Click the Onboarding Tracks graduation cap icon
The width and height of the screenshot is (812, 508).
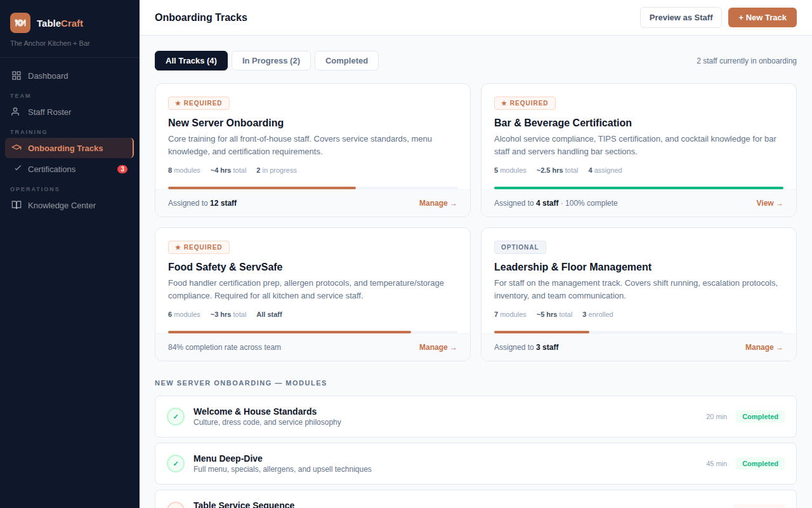pyautogui.click(x=16, y=148)
